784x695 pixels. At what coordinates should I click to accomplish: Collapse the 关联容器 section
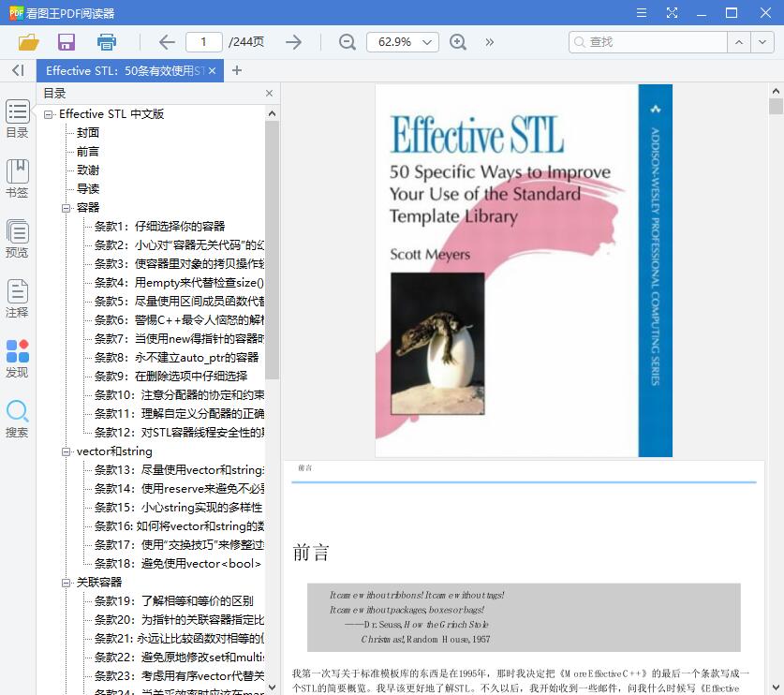[x=66, y=583]
